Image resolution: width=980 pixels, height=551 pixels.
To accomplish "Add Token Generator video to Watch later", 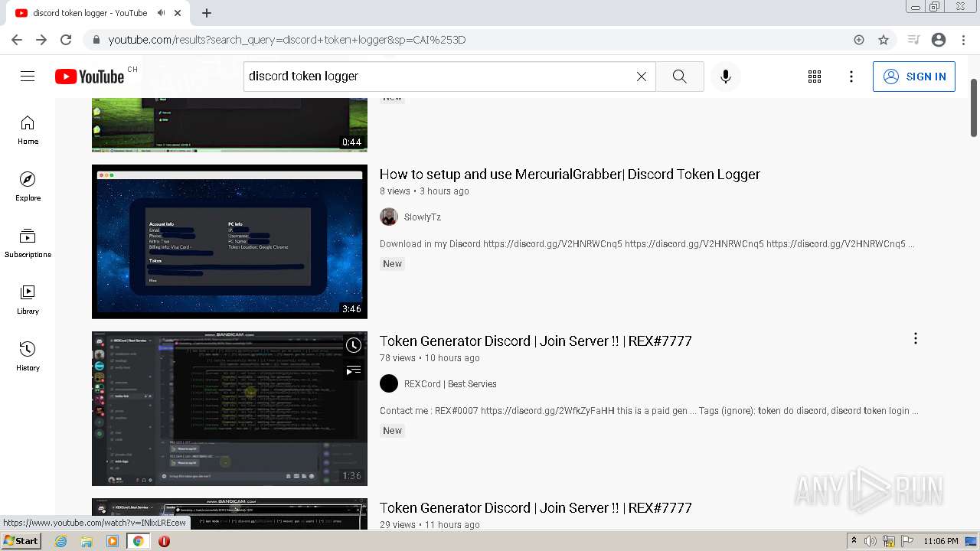I will point(353,345).
